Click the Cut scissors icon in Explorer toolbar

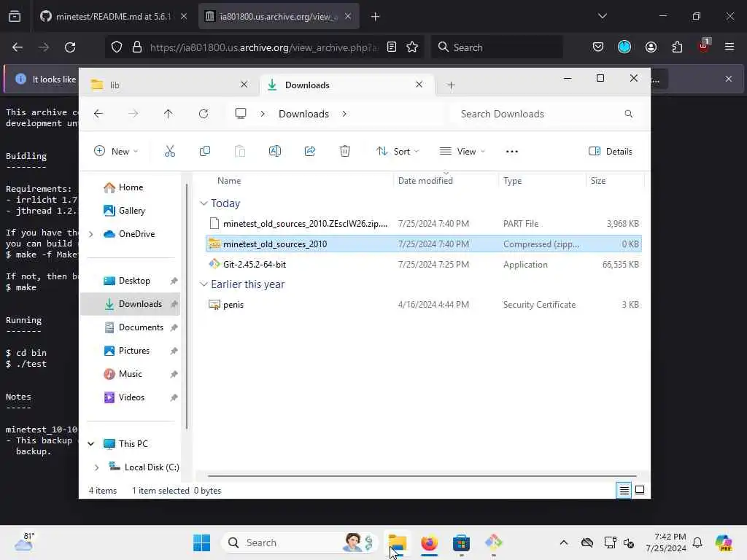tap(169, 152)
